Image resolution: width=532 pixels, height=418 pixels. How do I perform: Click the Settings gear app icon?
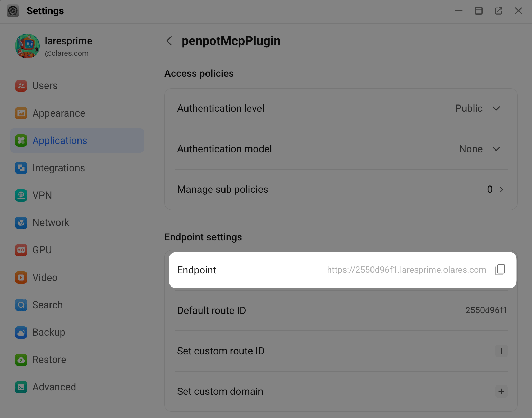[13, 11]
